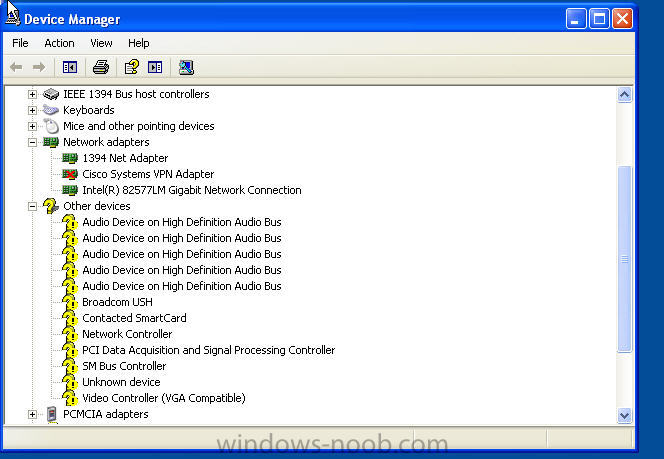This screenshot has height=459, width=664.
Task: Click the Mice and other pointing devices icon
Action: [51, 126]
